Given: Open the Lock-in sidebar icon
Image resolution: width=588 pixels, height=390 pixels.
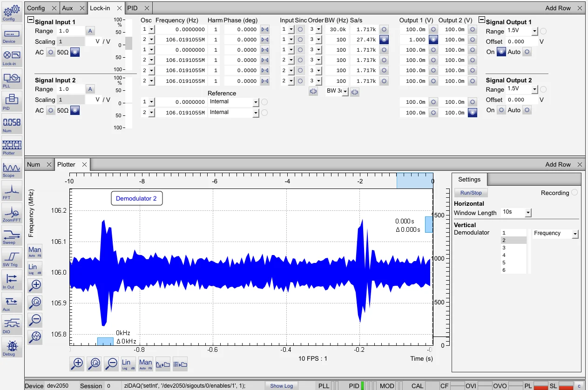Looking at the screenshot, I should [x=11, y=57].
